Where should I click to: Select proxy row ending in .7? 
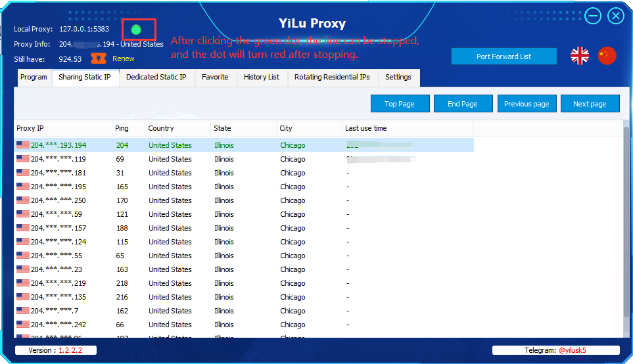point(245,311)
